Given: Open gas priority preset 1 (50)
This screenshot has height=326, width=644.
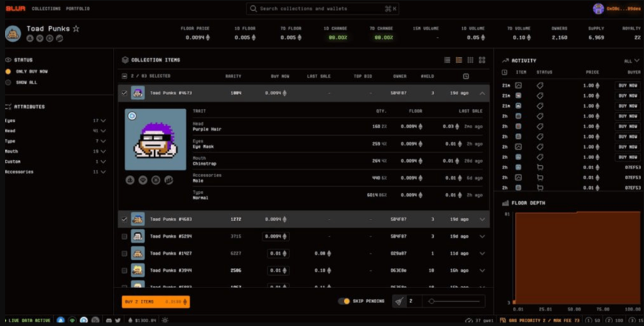Looking at the screenshot, I should (x=592, y=320).
